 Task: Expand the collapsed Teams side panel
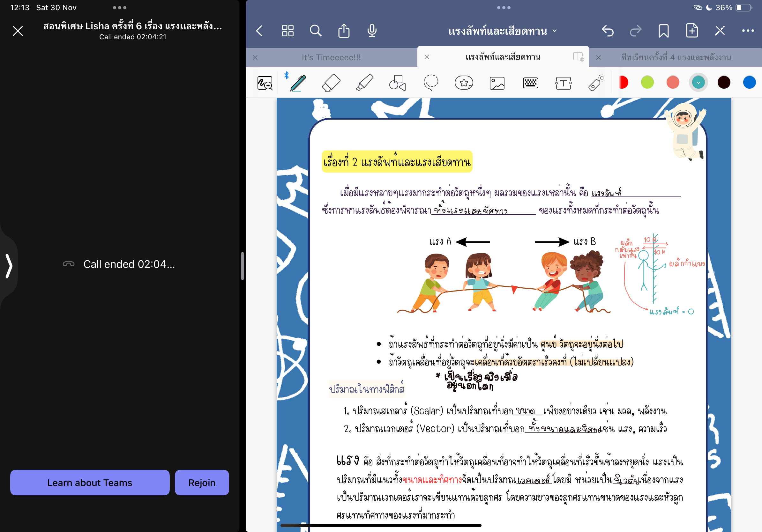click(9, 265)
